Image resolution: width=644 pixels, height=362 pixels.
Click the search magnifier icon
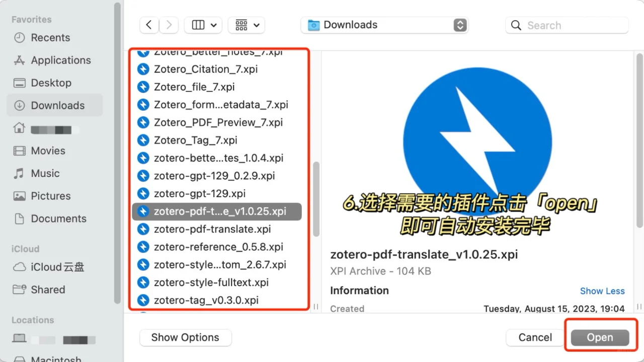tap(516, 25)
